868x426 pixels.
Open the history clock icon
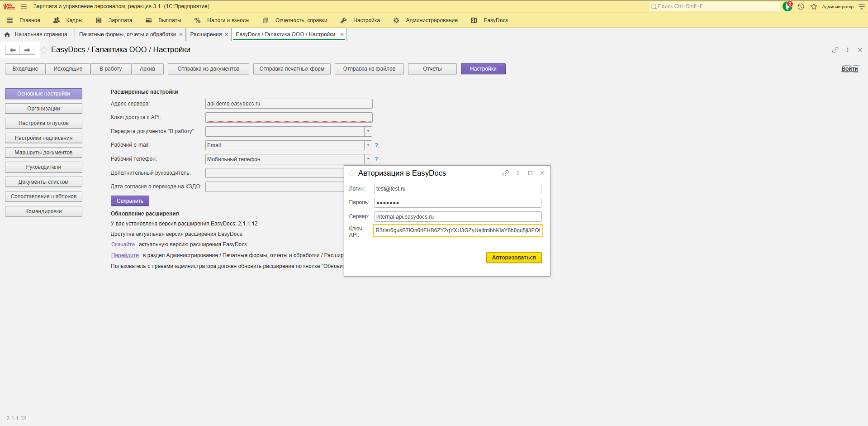[x=801, y=6]
